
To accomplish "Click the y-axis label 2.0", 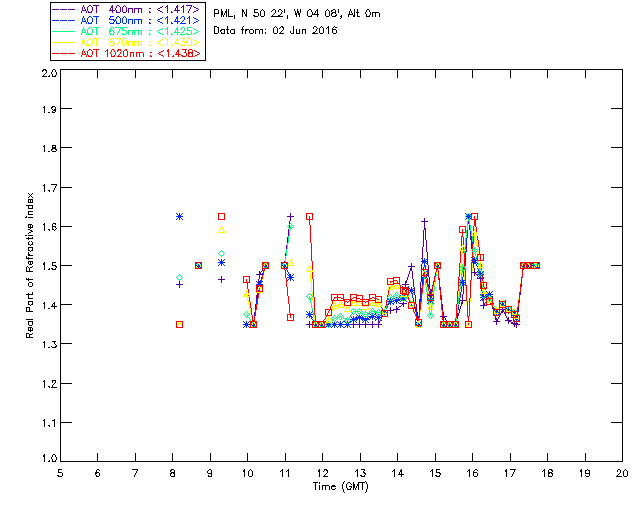I will click(x=49, y=73).
